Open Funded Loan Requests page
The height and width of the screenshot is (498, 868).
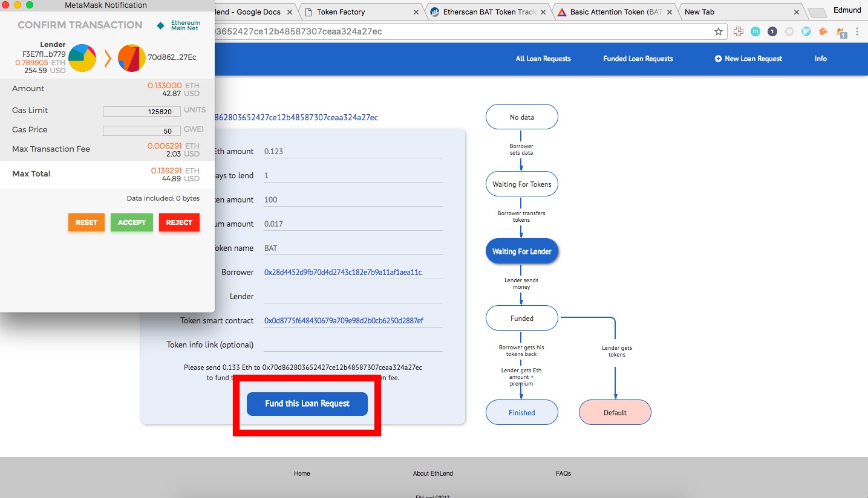pyautogui.click(x=638, y=59)
